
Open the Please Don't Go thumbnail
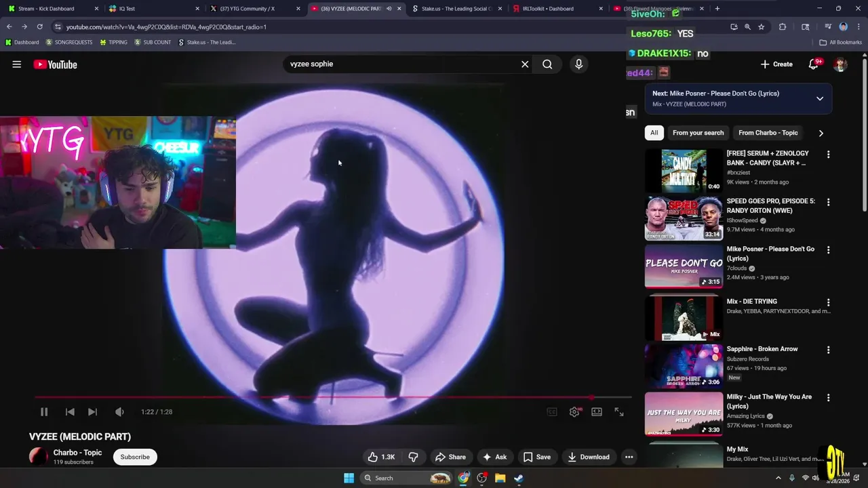click(x=684, y=266)
